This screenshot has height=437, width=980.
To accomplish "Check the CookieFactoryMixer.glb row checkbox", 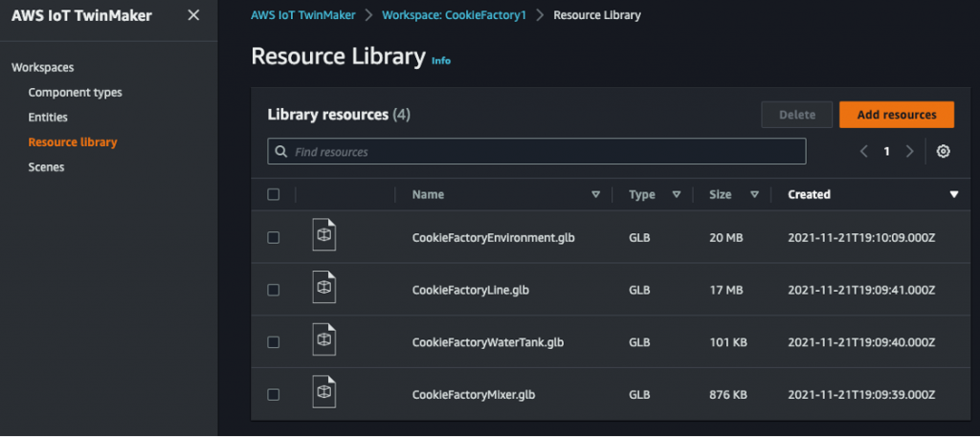I will [273, 395].
